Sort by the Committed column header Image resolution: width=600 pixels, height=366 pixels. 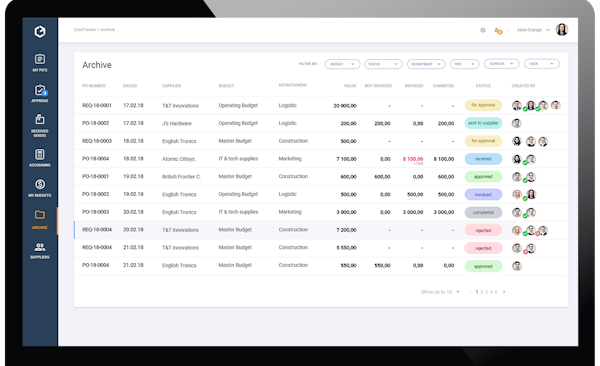443,86
